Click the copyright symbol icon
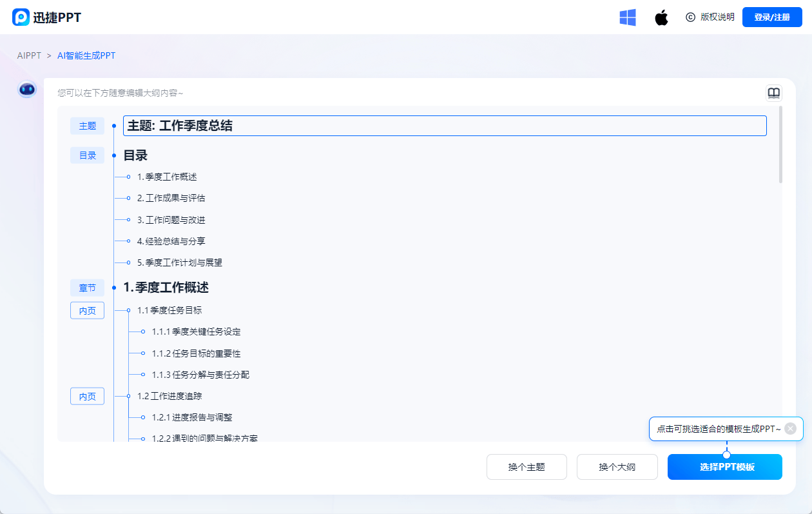Image resolution: width=812 pixels, height=514 pixels. click(690, 17)
